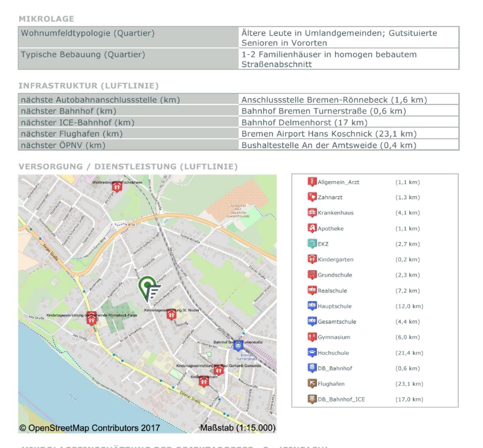Select the '(6,0 km)' Gymnasium distance
This screenshot has width=483, height=448.
408,337
